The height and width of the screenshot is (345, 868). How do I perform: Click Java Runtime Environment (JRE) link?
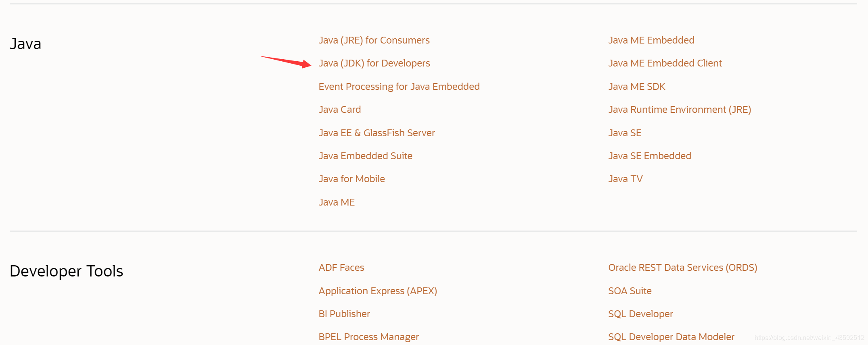[680, 110]
